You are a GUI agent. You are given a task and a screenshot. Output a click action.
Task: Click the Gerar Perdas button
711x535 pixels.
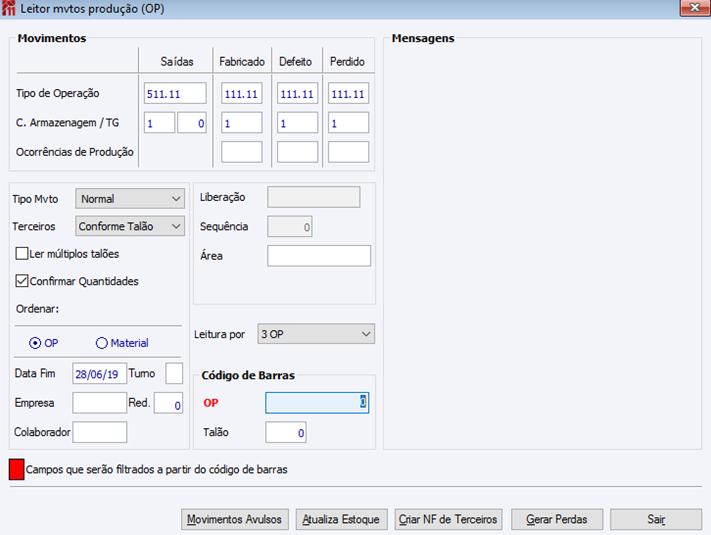(557, 519)
